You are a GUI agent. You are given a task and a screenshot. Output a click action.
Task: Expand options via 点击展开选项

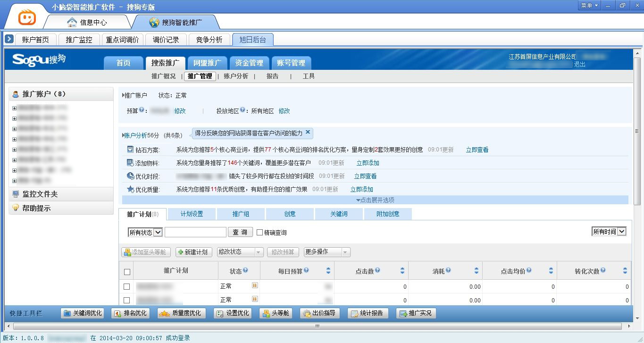coord(376,200)
